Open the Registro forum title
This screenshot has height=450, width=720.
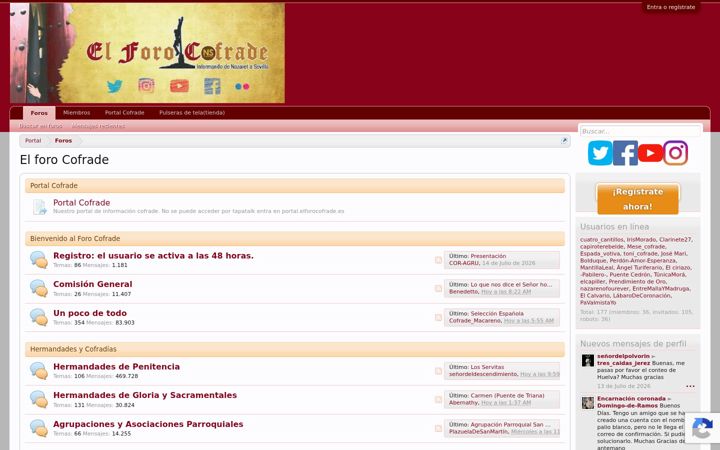153,256
